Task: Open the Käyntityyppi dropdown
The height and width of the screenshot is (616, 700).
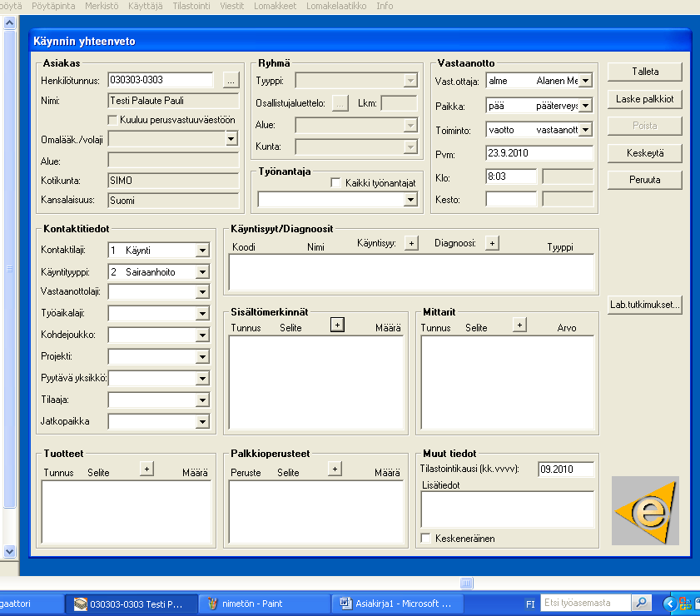Action: (203, 272)
